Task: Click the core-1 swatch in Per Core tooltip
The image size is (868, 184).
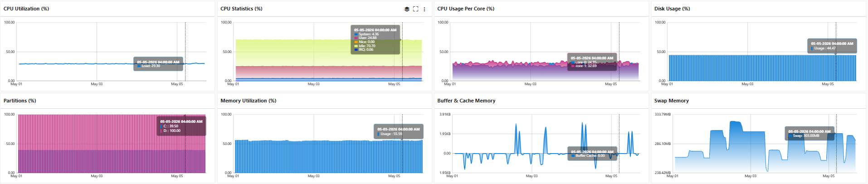Action: click(x=573, y=66)
